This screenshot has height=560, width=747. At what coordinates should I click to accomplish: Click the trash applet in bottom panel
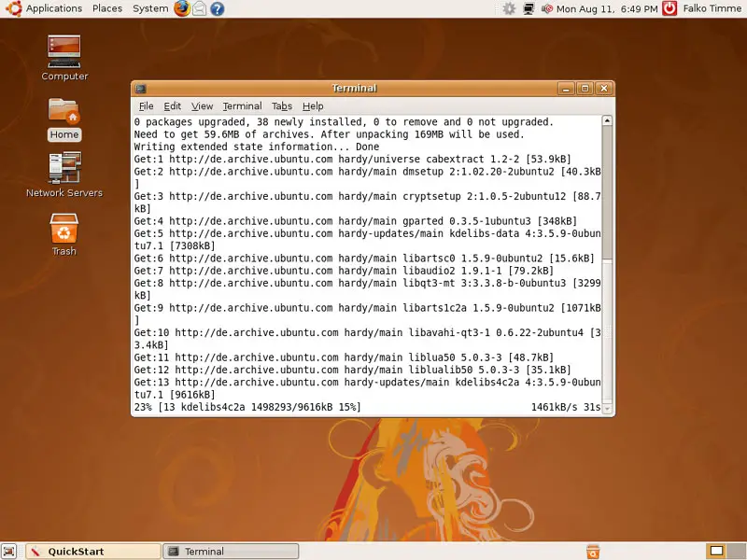[x=593, y=552]
